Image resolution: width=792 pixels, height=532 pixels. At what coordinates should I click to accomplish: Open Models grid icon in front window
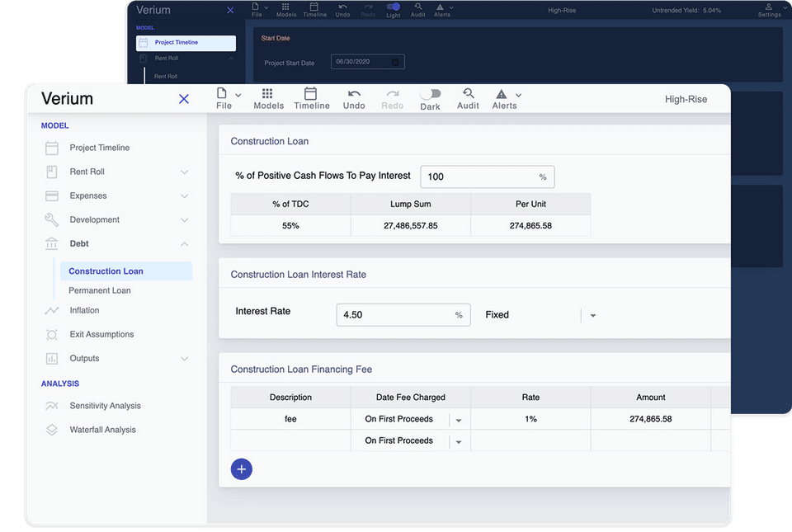[267, 93]
